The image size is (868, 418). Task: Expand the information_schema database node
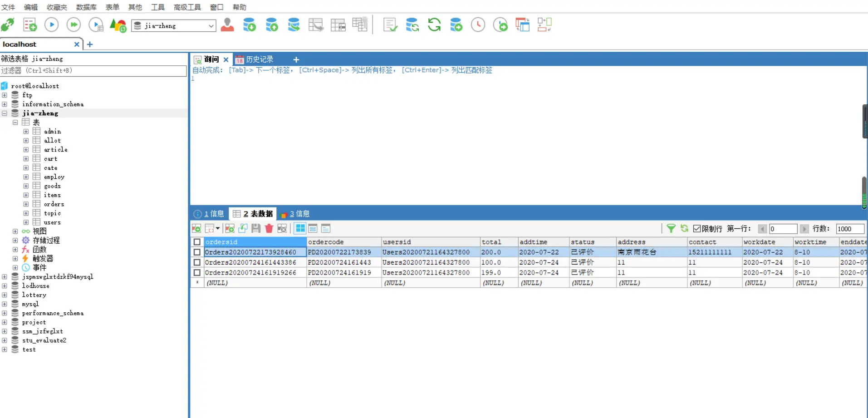click(x=5, y=104)
